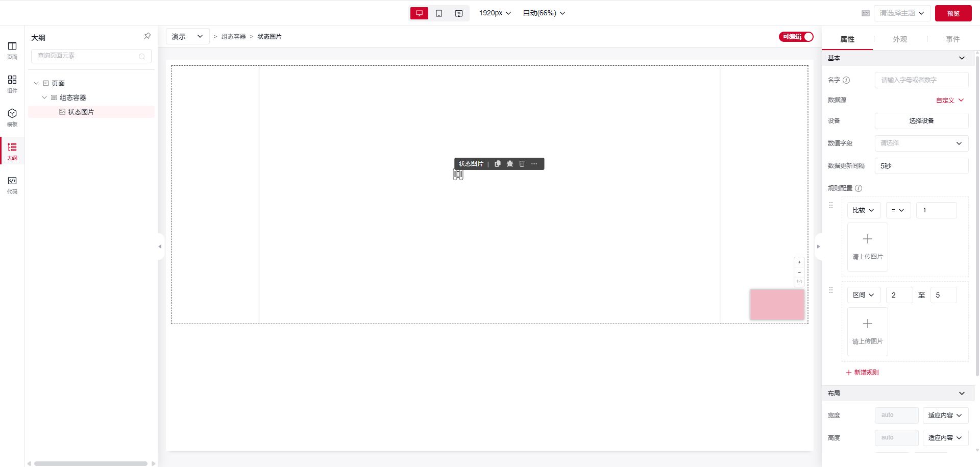Open the 代码 code sidebar panel
This screenshot has height=467, width=980.
(12, 185)
